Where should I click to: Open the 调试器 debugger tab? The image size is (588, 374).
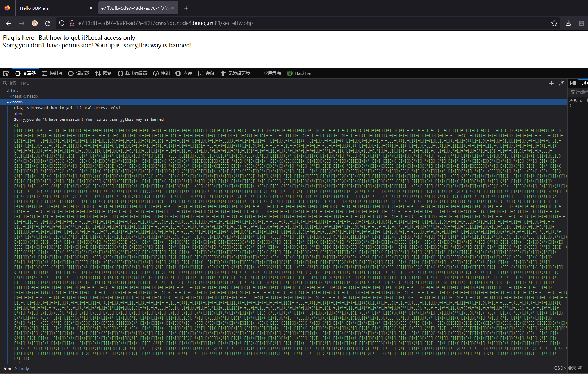[79, 73]
